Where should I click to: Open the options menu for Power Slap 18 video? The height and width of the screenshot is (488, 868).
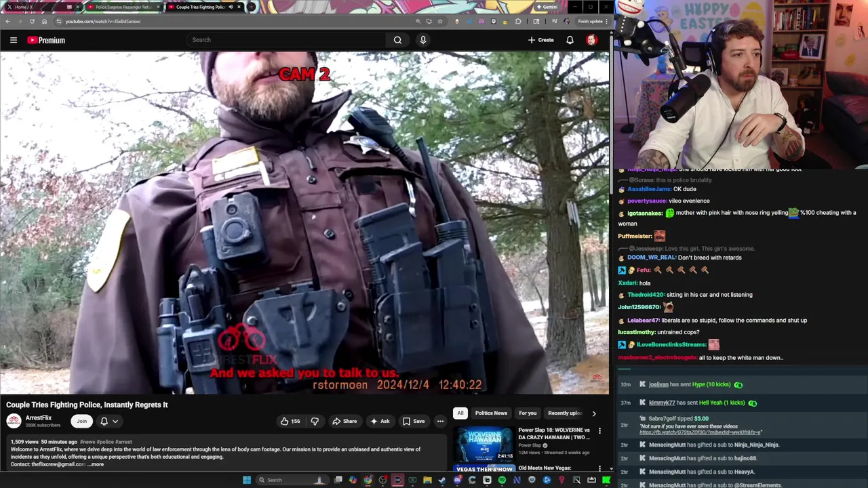coord(599,431)
